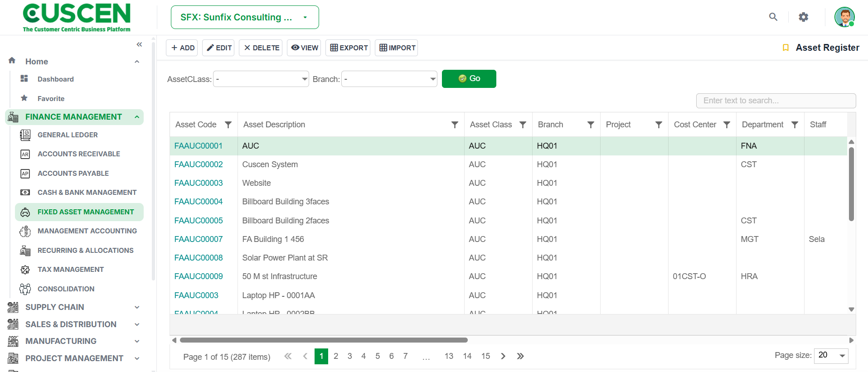
Task: Open filter icon on Asset Code column
Action: click(x=228, y=125)
